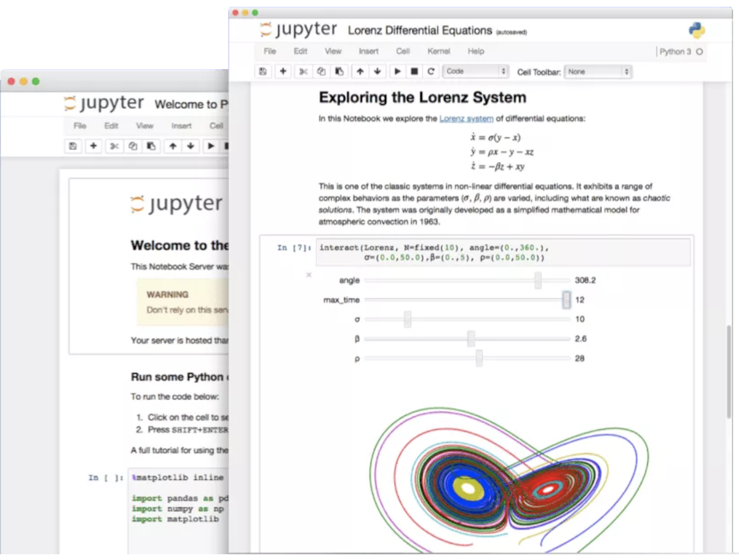Open the Help menu in the Lorenz notebook
The height and width of the screenshot is (560, 739).
[x=475, y=51]
